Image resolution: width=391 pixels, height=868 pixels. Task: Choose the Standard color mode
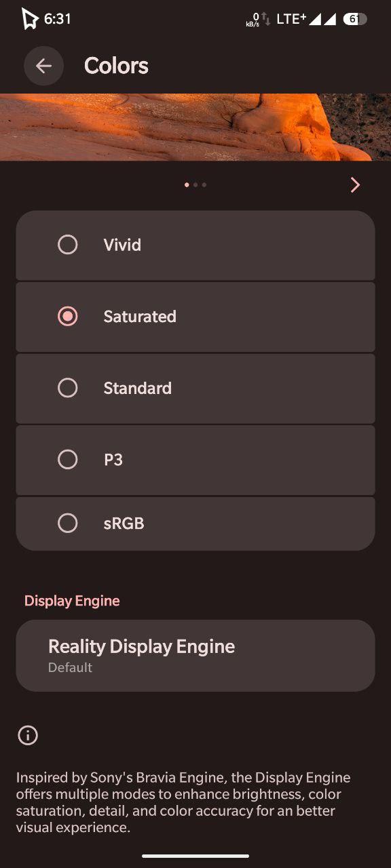coord(195,388)
